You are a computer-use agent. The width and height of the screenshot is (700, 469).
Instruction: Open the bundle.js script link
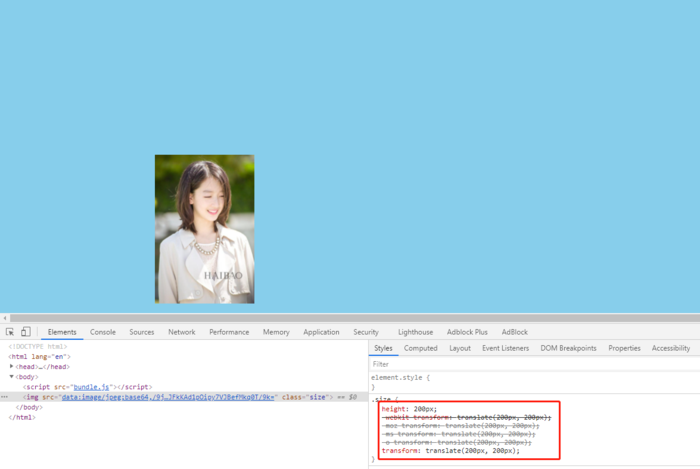91,387
